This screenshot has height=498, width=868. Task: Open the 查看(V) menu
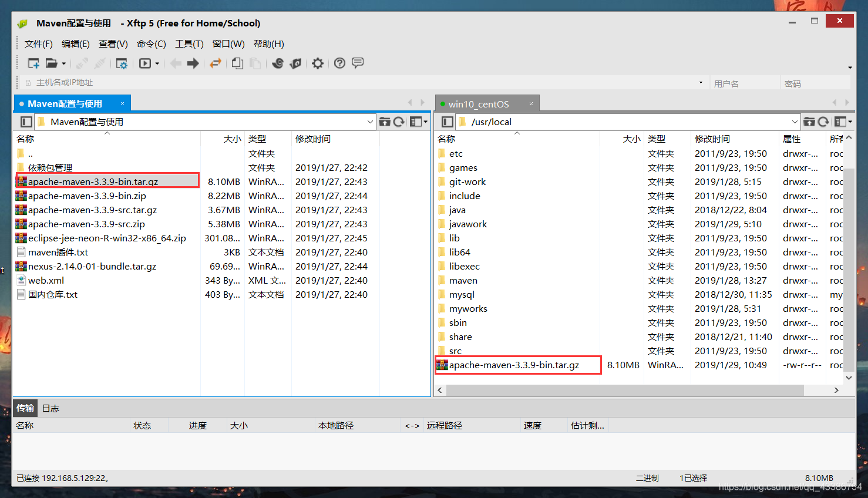pyautogui.click(x=113, y=44)
